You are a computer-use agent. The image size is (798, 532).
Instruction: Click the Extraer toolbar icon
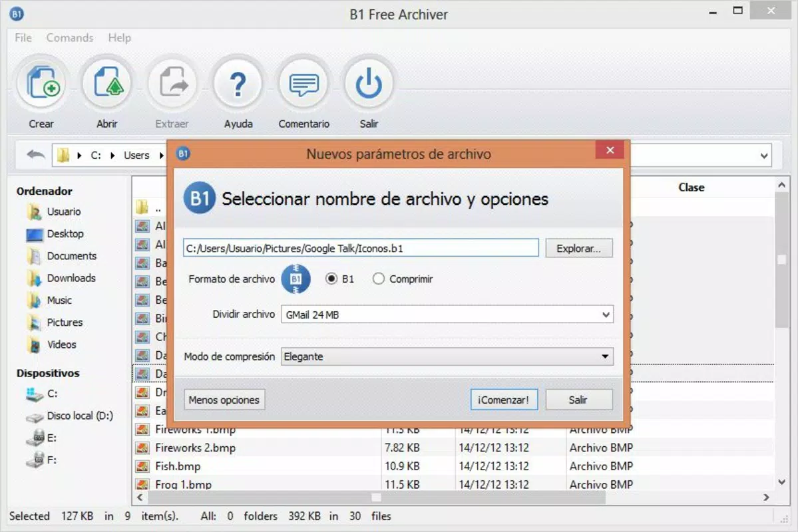click(172, 83)
